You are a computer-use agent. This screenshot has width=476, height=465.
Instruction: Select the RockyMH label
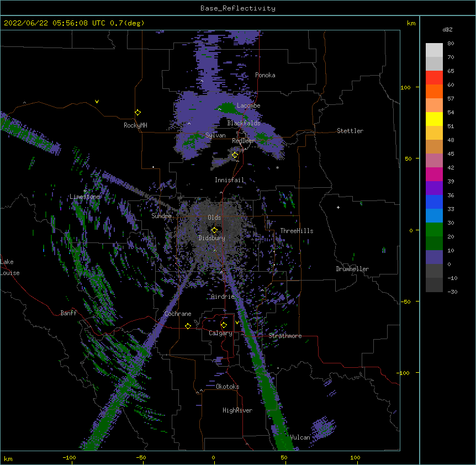(135, 125)
